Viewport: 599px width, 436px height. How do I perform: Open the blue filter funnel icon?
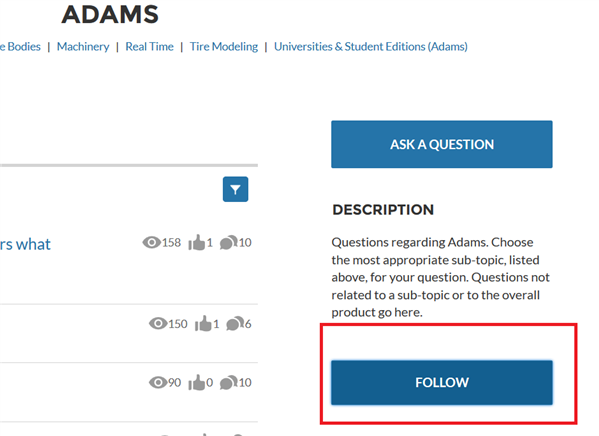pos(235,189)
